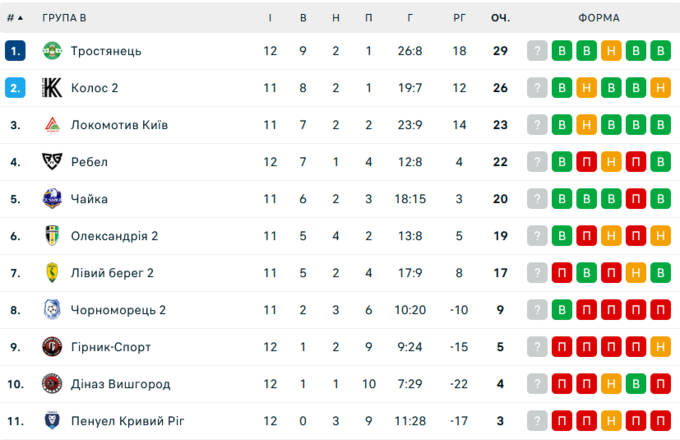This screenshot has height=440, width=680.
Task: Click the Діназ Вишгород team logo
Action: (52, 384)
